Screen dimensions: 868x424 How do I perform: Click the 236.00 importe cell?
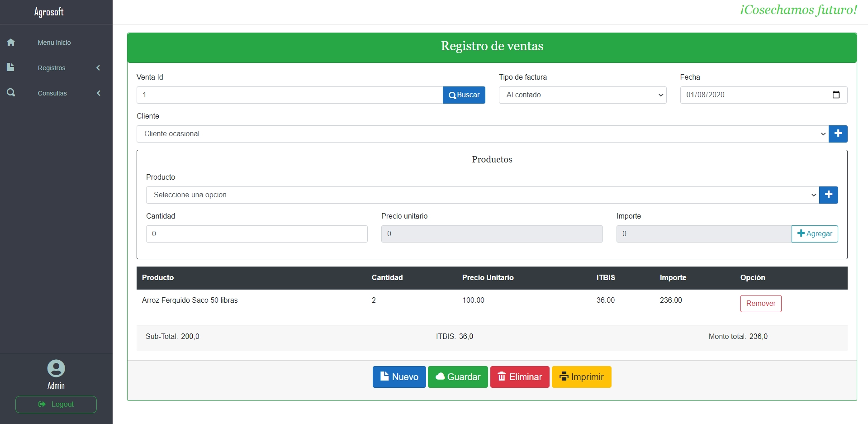671,300
